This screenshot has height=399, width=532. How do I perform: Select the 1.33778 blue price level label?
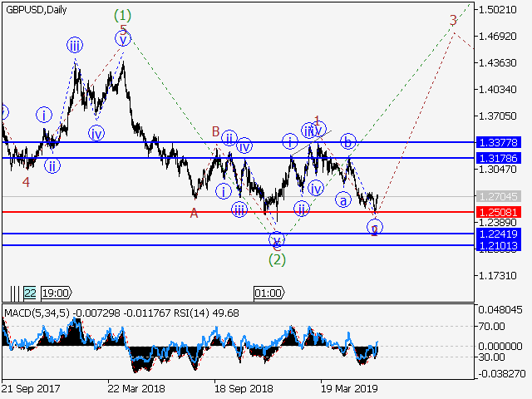(499, 142)
